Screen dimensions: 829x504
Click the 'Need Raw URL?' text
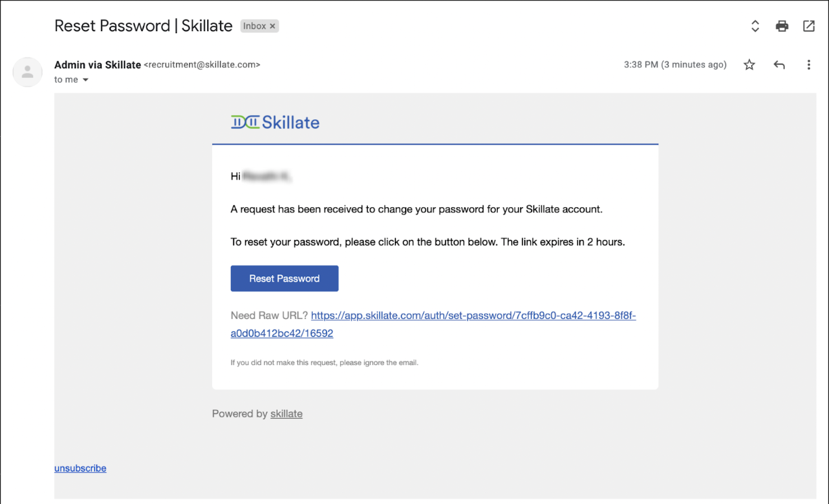(x=270, y=316)
